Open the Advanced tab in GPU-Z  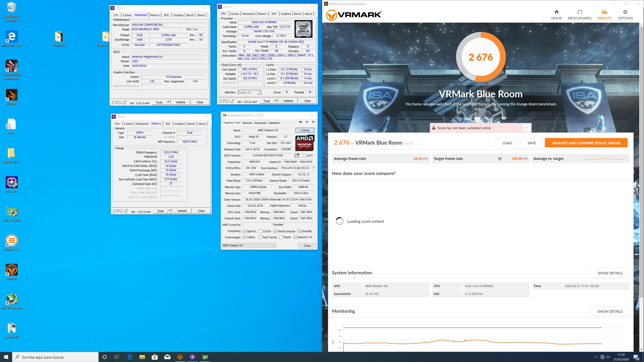coord(260,123)
